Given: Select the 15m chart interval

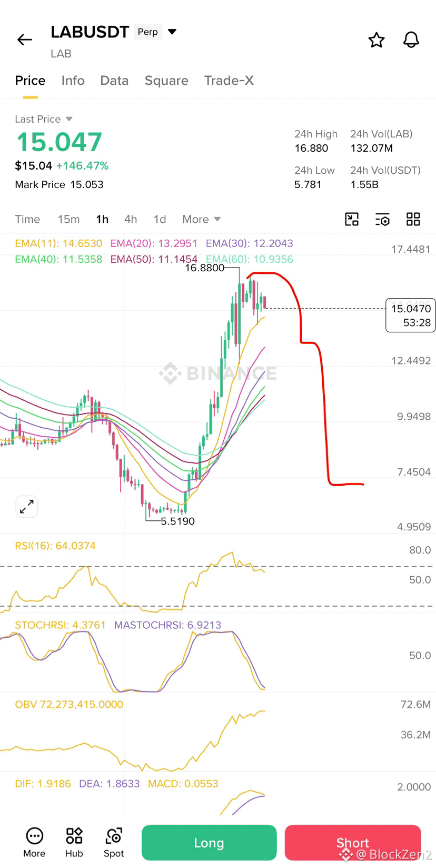Looking at the screenshot, I should 69,219.
